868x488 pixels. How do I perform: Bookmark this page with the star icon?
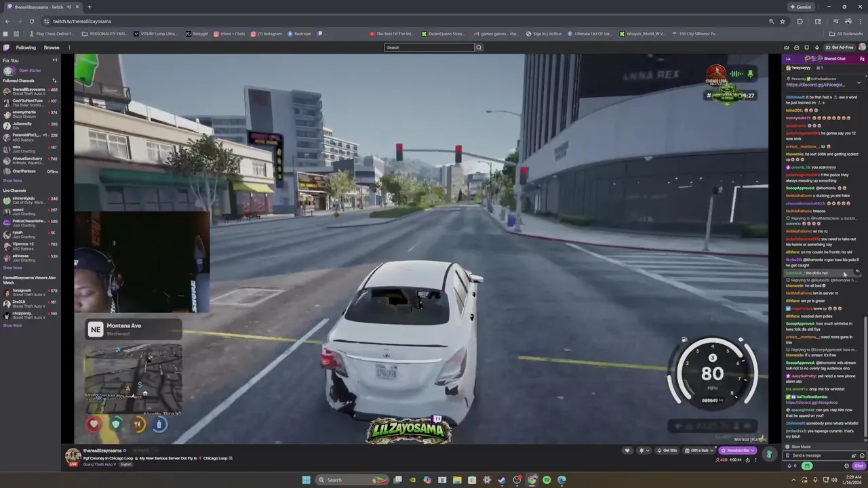783,21
